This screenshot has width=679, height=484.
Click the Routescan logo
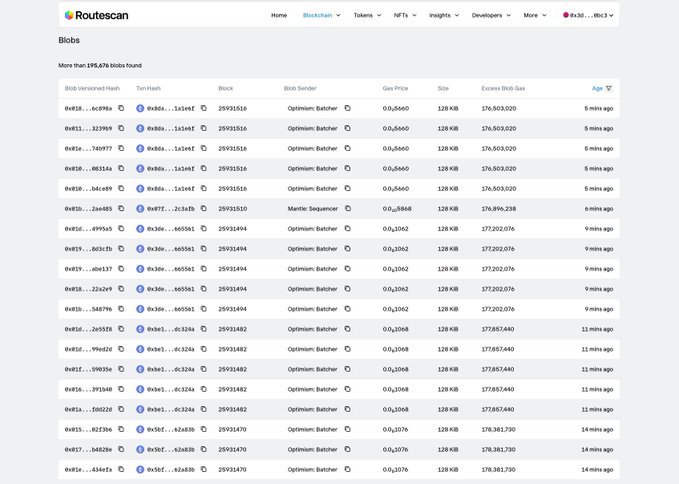click(x=97, y=15)
